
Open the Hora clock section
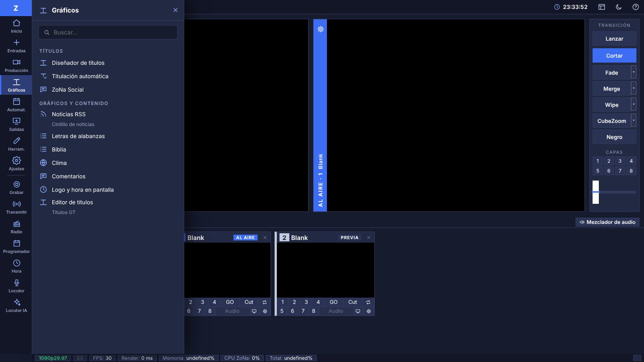[x=16, y=266]
